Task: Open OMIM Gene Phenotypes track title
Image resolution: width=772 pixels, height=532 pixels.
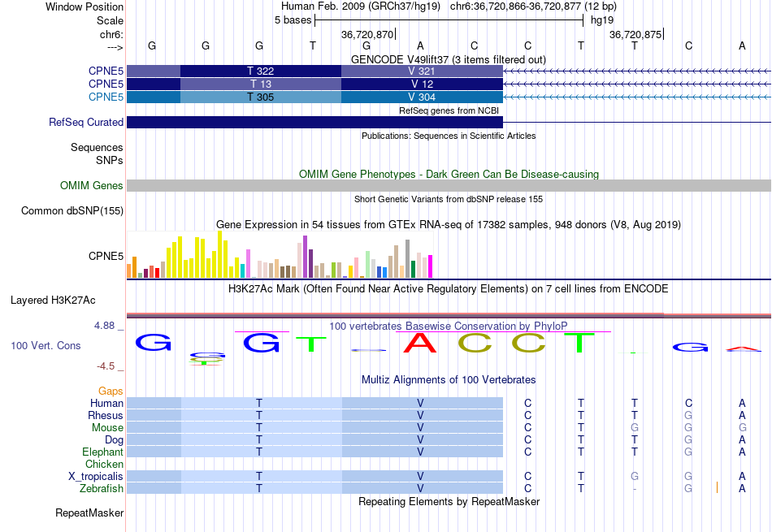Action: [449, 174]
